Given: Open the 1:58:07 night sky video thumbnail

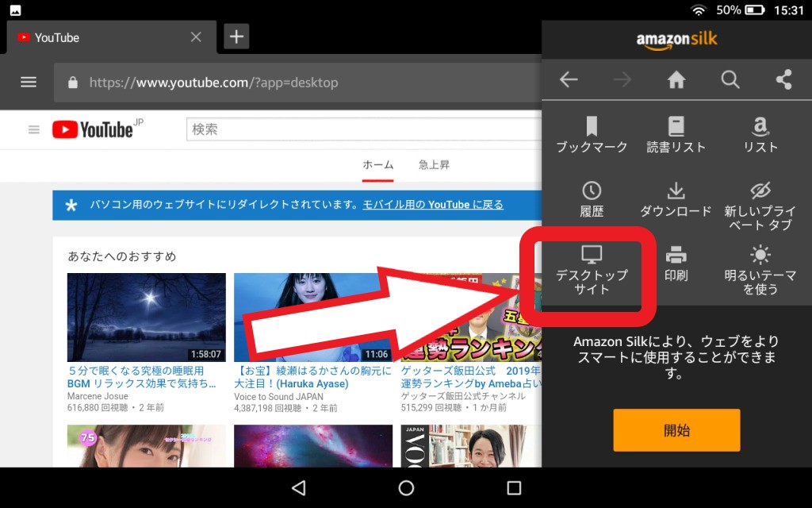Looking at the screenshot, I should click(147, 317).
